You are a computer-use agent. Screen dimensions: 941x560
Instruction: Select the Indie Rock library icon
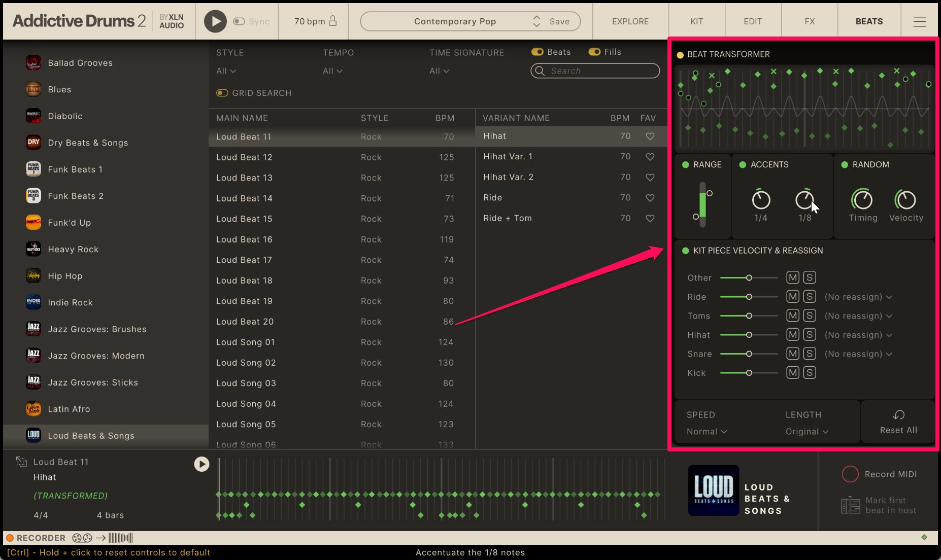pyautogui.click(x=33, y=302)
